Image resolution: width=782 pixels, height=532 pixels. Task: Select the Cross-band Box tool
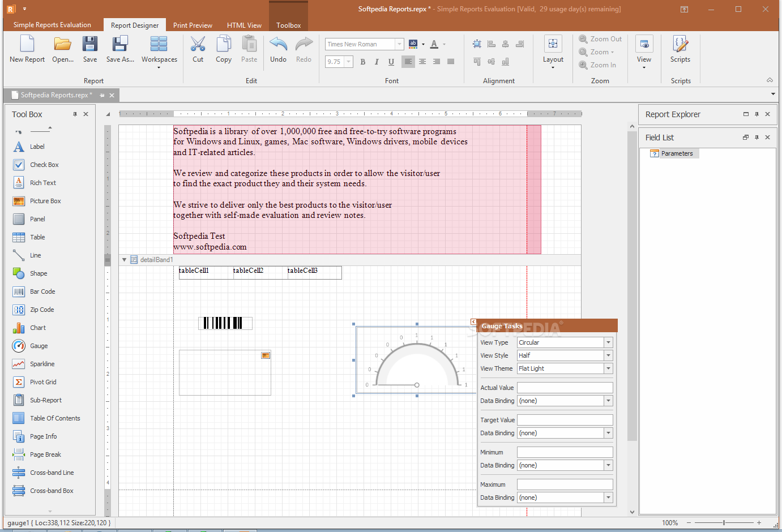[43, 491]
